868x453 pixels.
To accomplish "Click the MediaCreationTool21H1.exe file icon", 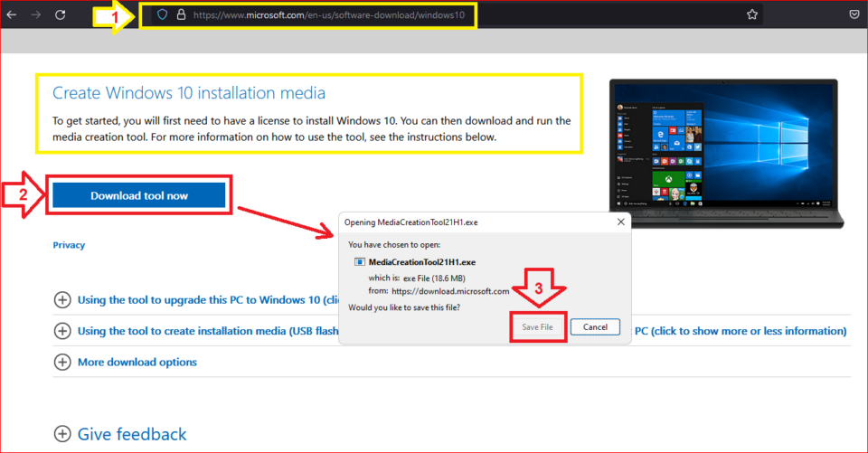I will point(360,262).
